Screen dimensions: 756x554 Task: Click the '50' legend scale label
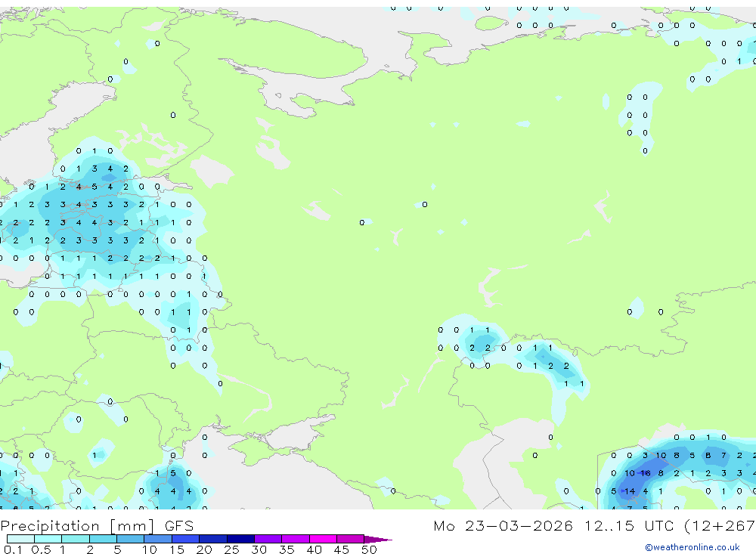click(369, 549)
